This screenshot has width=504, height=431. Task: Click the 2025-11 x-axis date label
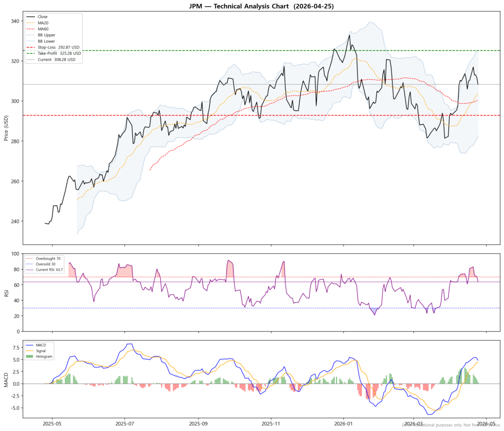(x=271, y=423)
